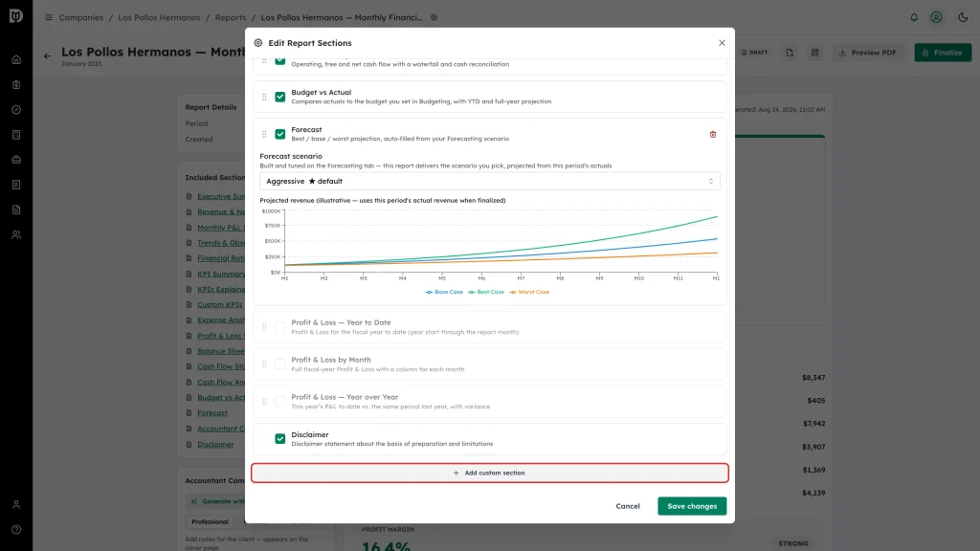Toggle Base Case legend series
The image size is (980, 551).
coord(444,292)
